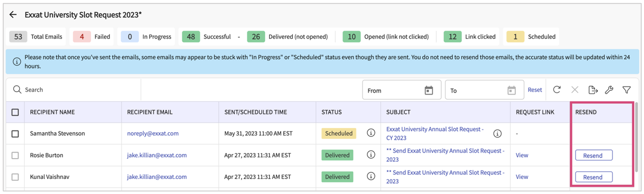The image size is (644, 194).
Task: Filter by 48 Successful emails
Action: tap(206, 36)
